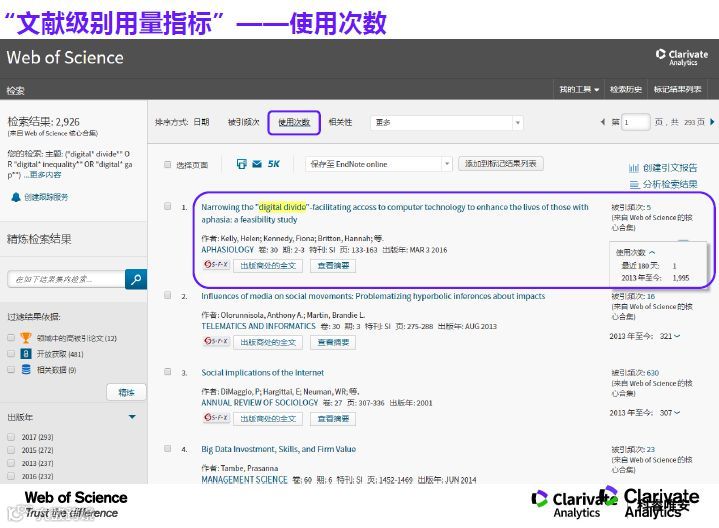Click the print icon in results toolbar

click(x=241, y=164)
